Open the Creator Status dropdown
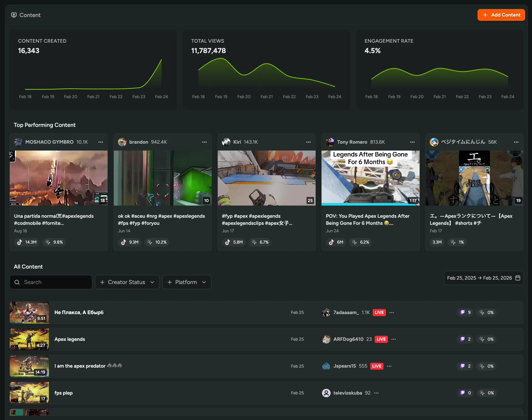 click(x=127, y=282)
